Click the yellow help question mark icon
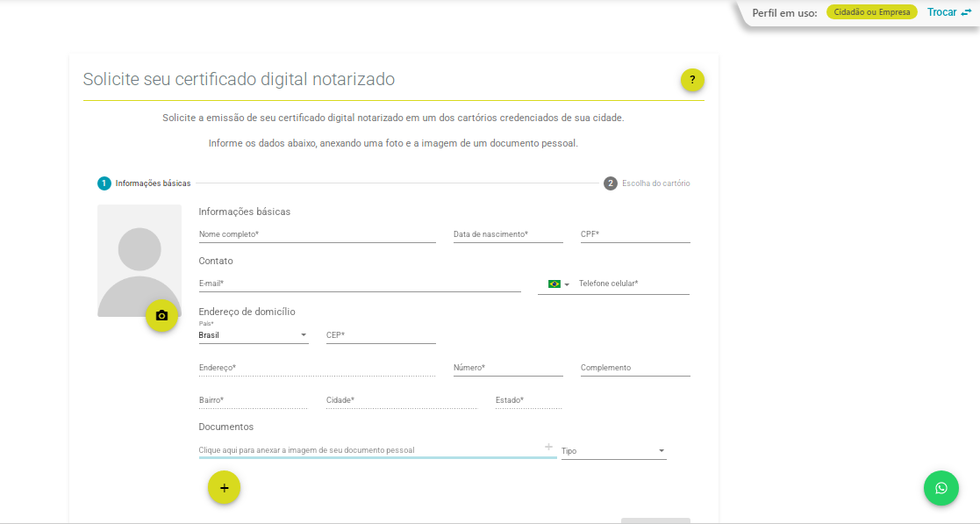This screenshot has height=524, width=980. point(692,80)
